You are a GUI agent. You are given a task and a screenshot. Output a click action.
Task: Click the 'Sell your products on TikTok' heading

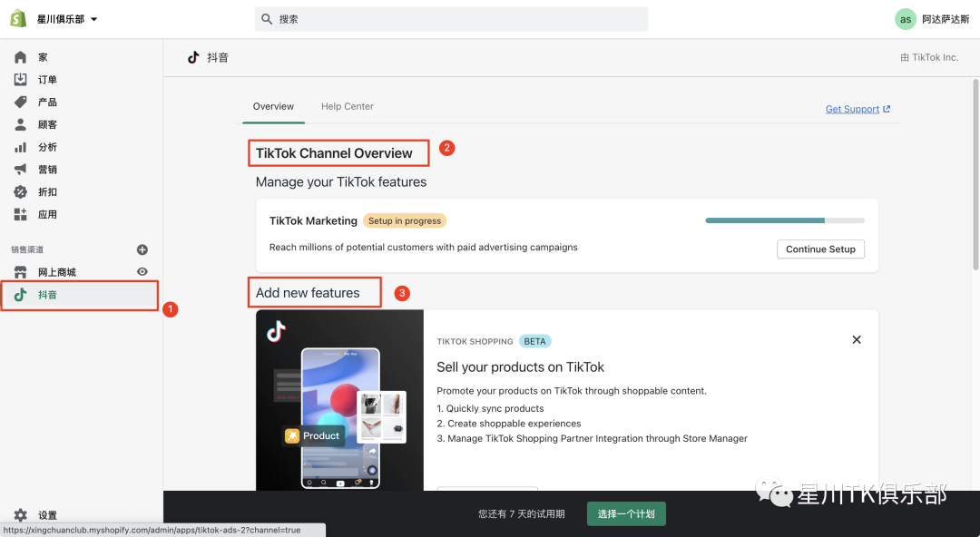[x=520, y=367]
